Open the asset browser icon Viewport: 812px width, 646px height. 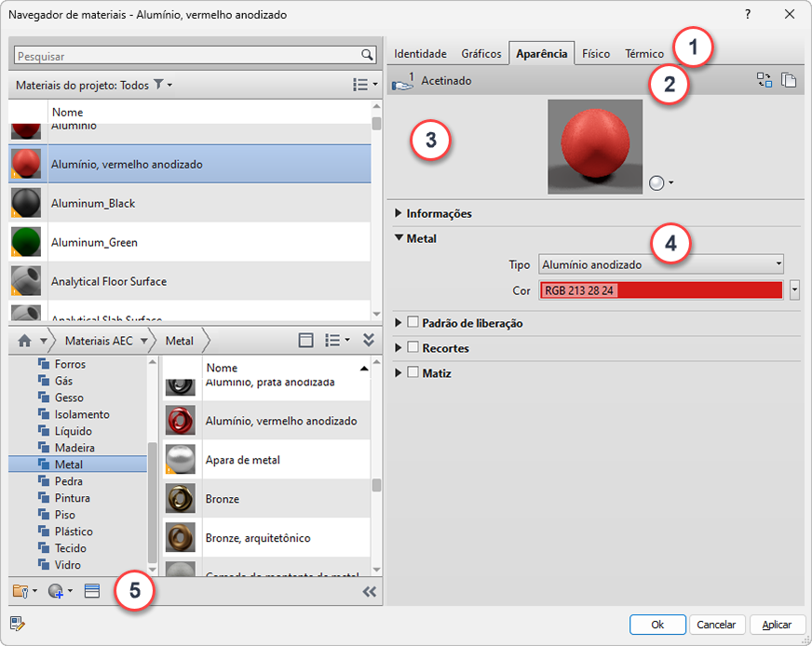(x=92, y=591)
